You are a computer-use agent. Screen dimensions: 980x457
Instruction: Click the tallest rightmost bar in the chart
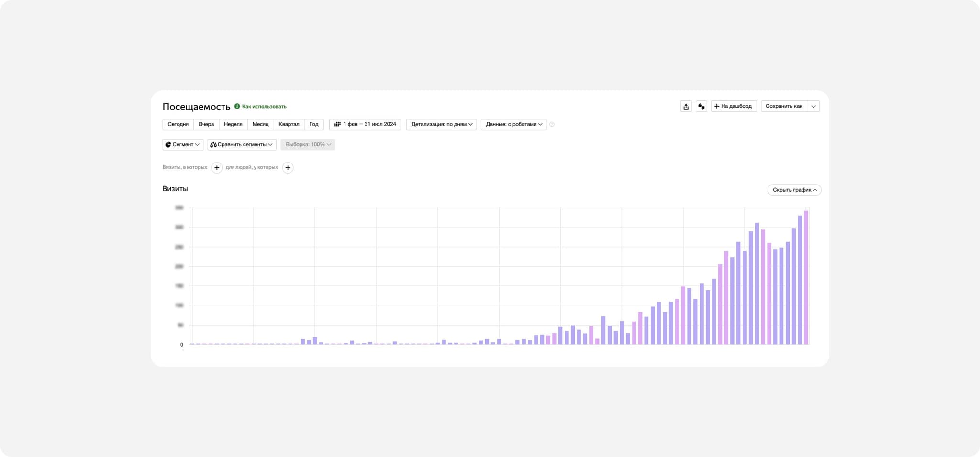click(806, 277)
